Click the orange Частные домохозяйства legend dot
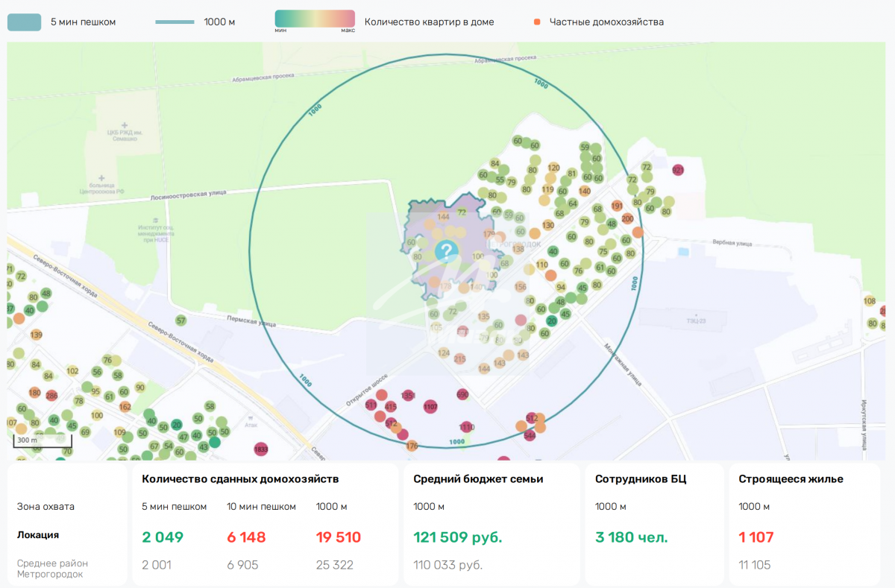The width and height of the screenshot is (895, 588). 537,22
